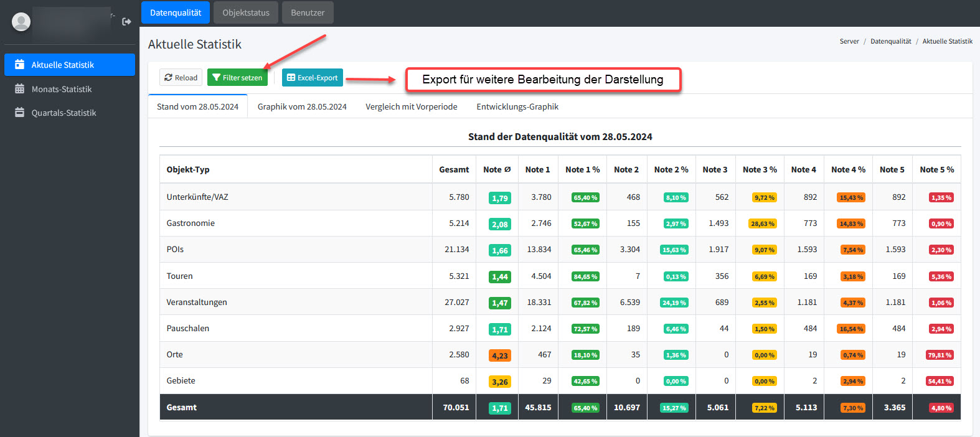
Task: Open the Entwicklungs-Graphik tab
Action: pos(517,106)
